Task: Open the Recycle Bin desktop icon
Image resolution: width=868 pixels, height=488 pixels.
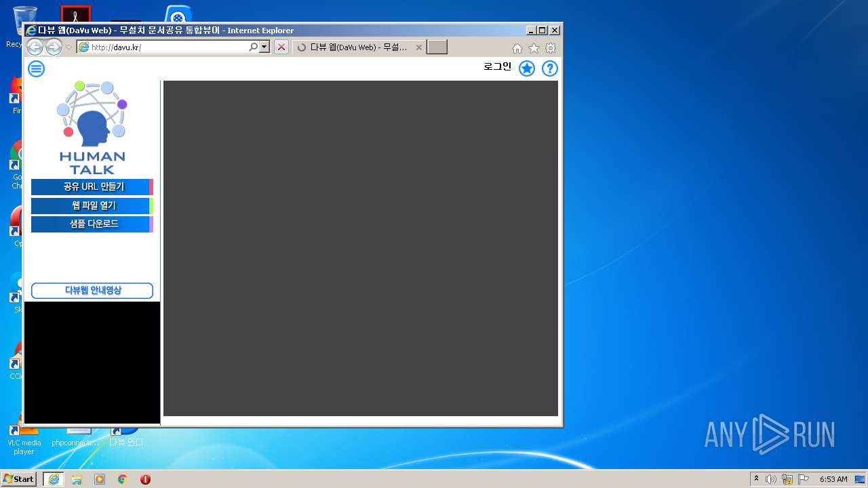Action: (x=15, y=27)
